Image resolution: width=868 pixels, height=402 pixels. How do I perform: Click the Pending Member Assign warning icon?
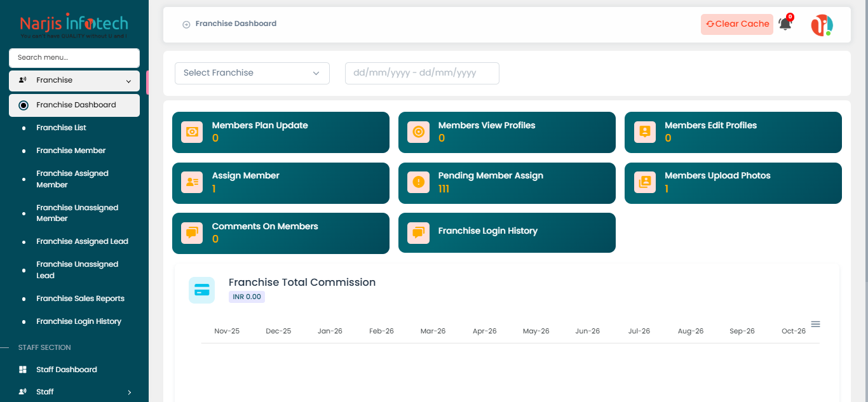pos(418,182)
